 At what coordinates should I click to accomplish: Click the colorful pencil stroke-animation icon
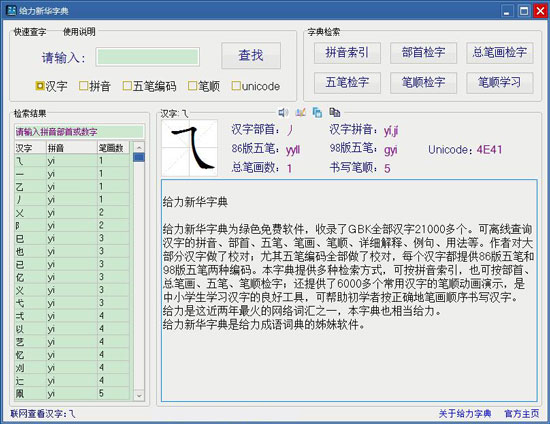point(300,112)
